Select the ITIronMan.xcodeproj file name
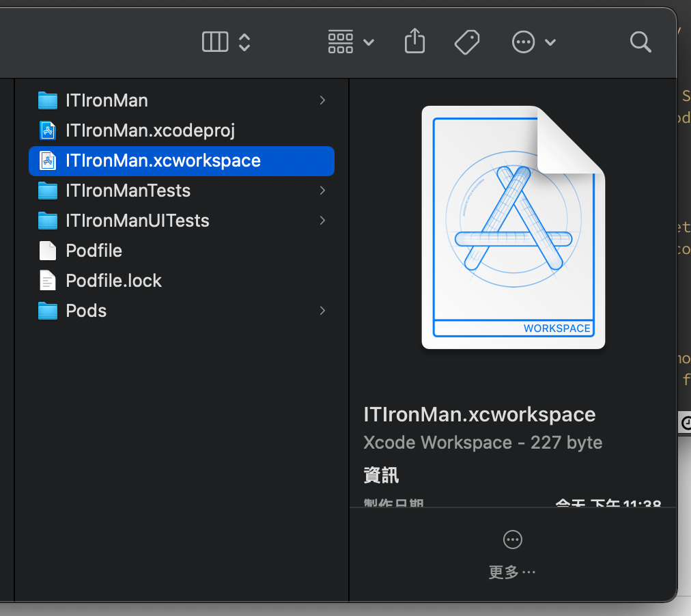 (150, 131)
